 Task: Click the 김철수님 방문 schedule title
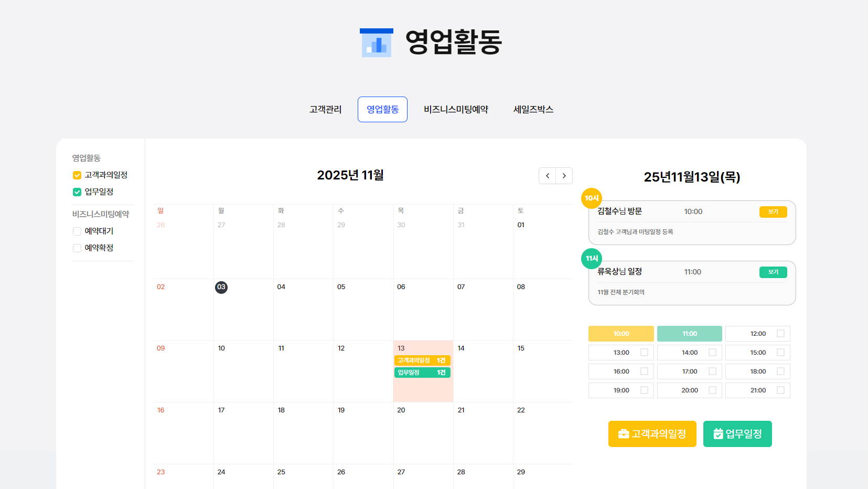[619, 211]
